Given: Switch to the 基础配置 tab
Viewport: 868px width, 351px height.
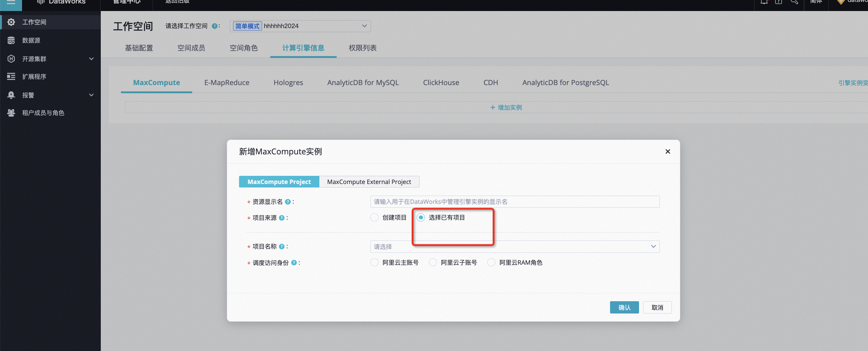Looking at the screenshot, I should (139, 48).
